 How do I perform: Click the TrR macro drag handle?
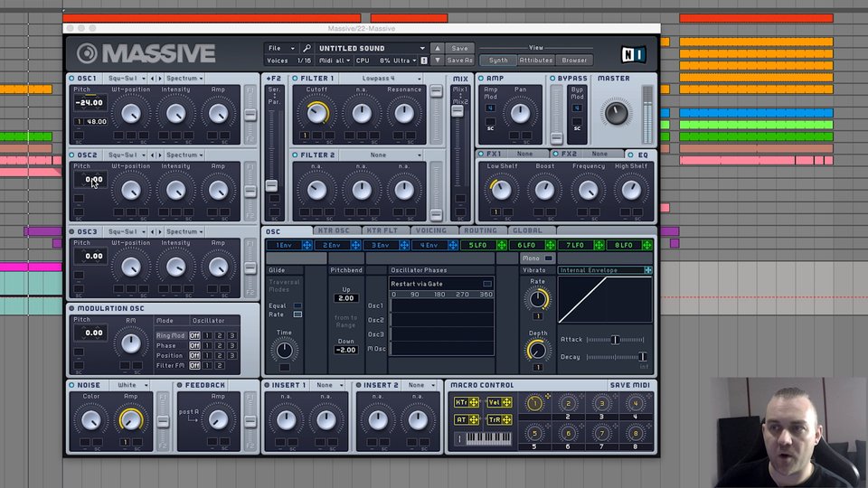pos(506,420)
